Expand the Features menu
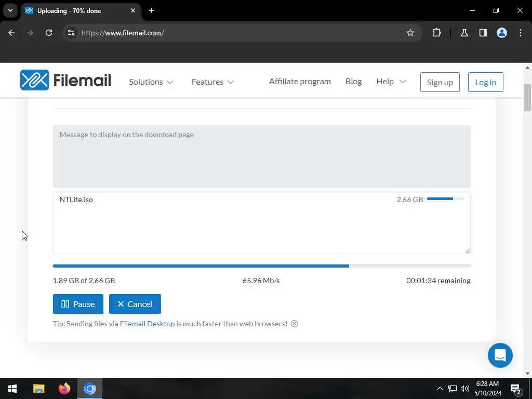 tap(212, 82)
